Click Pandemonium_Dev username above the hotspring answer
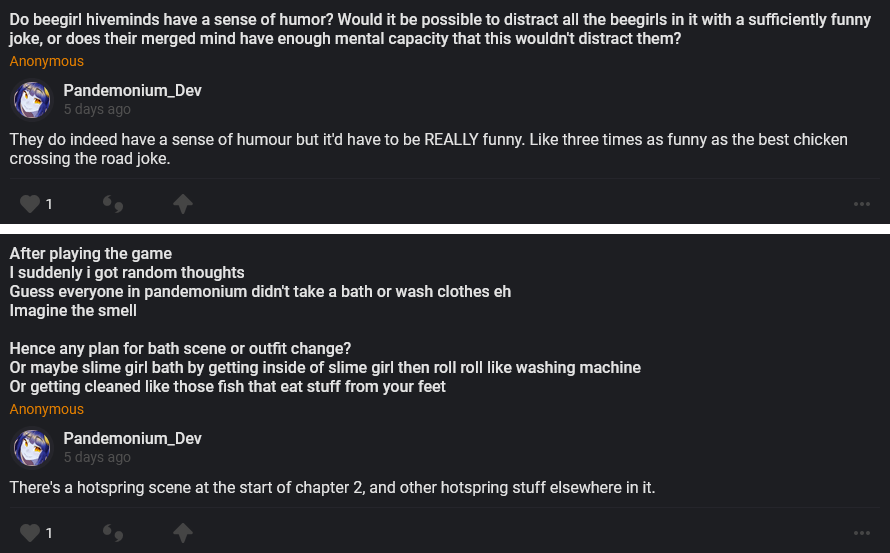890x553 pixels. [x=132, y=439]
